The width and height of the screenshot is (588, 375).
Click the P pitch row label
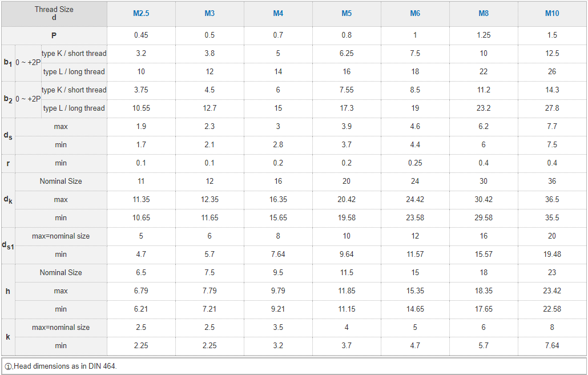54,35
